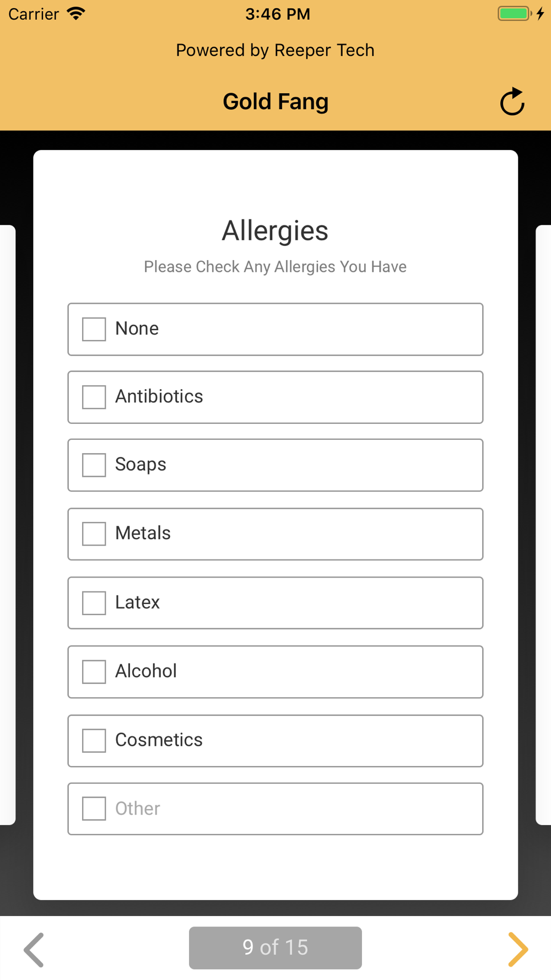Tap the Gold Fang title
This screenshot has height=980, width=551.
[x=275, y=101]
